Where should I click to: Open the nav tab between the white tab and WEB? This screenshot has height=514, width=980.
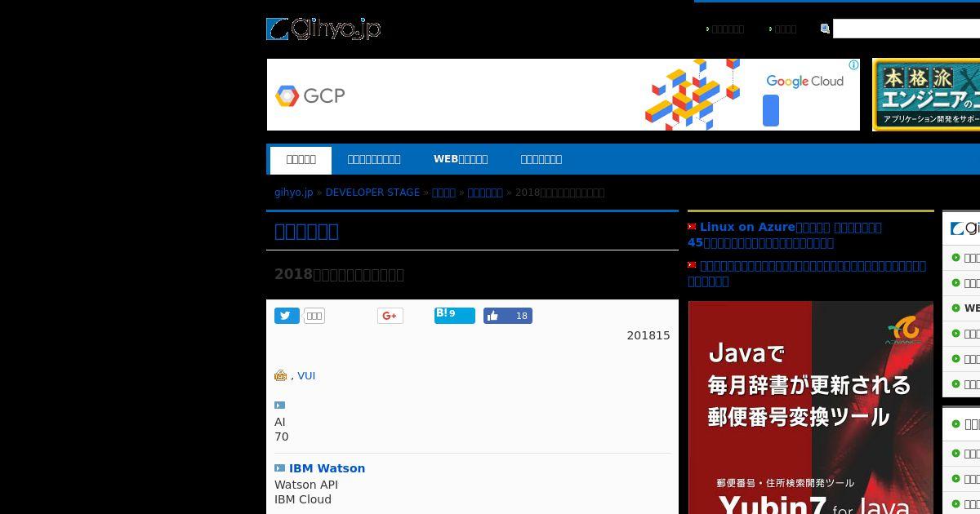(x=374, y=159)
